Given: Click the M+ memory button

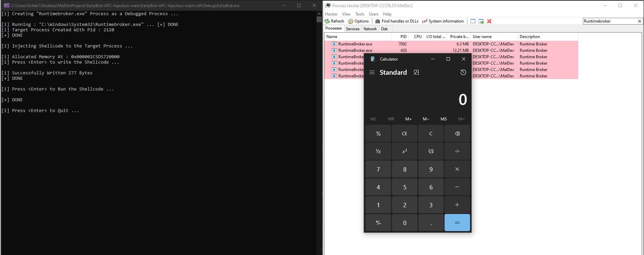Looking at the screenshot, I should (x=408, y=119).
